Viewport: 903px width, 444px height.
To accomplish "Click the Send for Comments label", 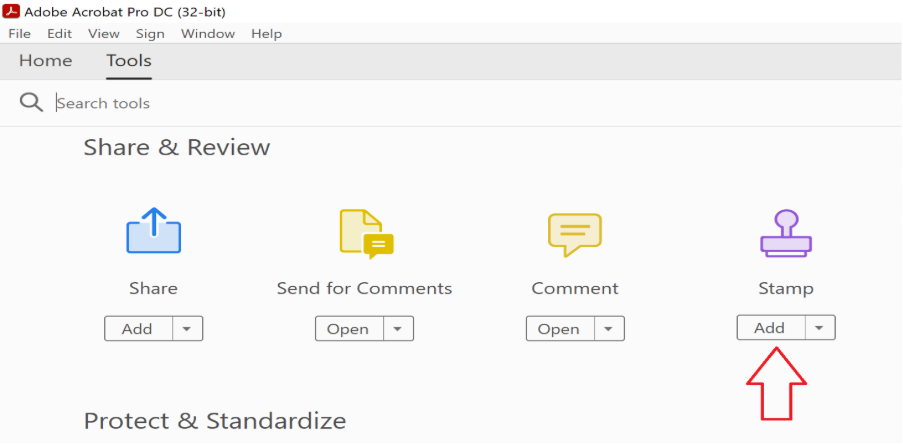I will (365, 288).
